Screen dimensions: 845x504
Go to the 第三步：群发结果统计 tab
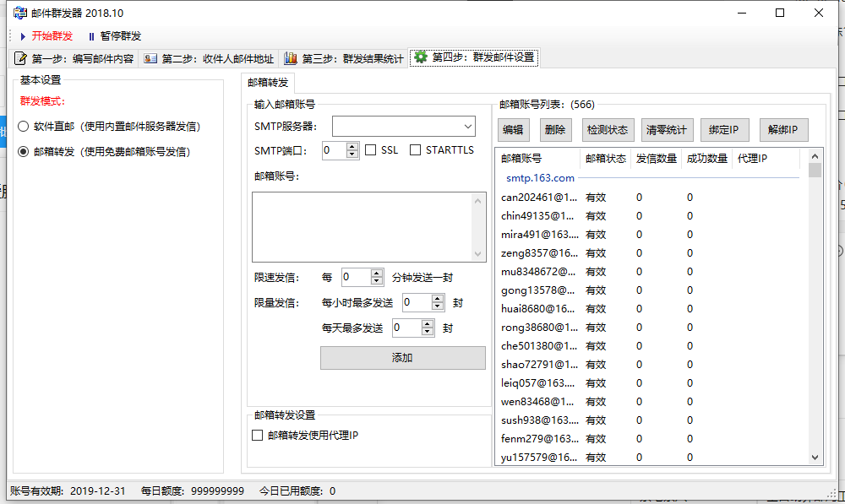pyautogui.click(x=345, y=58)
